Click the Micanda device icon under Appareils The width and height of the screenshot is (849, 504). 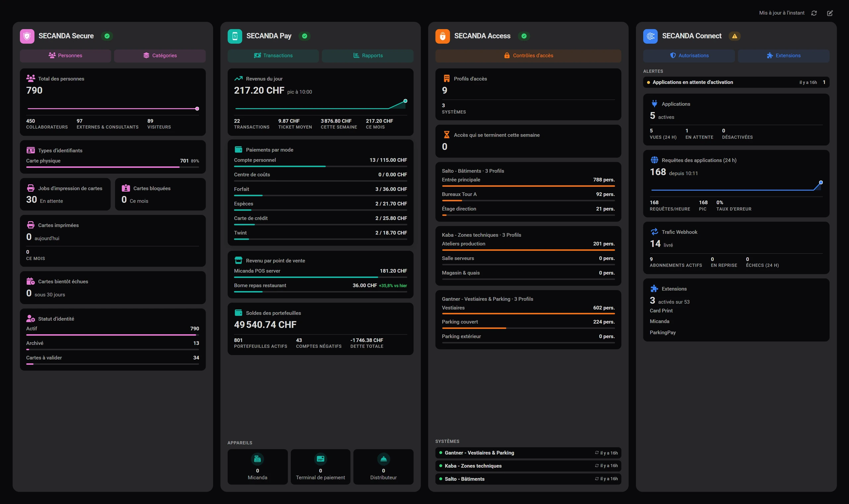tap(257, 459)
